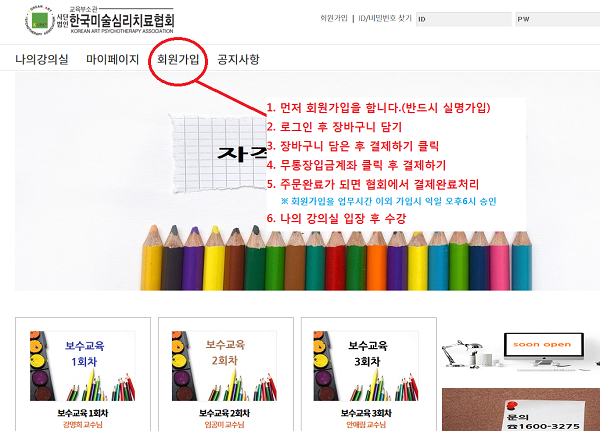
Task: Click the grid paper note on banner
Action: tap(218, 153)
